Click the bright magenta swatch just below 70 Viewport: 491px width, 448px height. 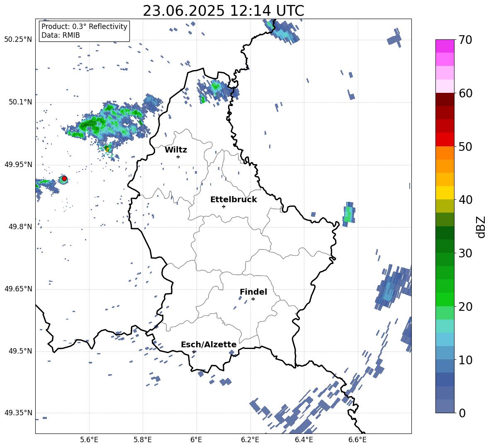click(x=445, y=46)
